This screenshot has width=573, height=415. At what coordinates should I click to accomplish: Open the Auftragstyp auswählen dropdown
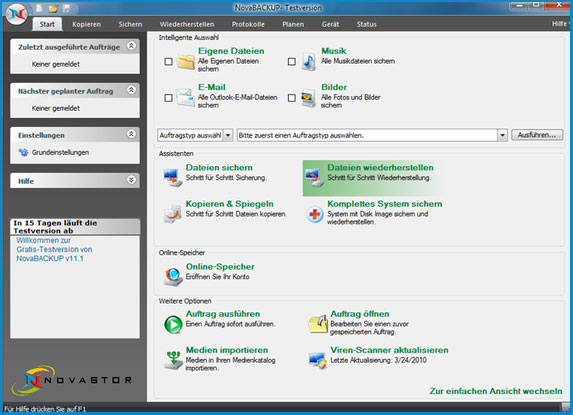[228, 136]
